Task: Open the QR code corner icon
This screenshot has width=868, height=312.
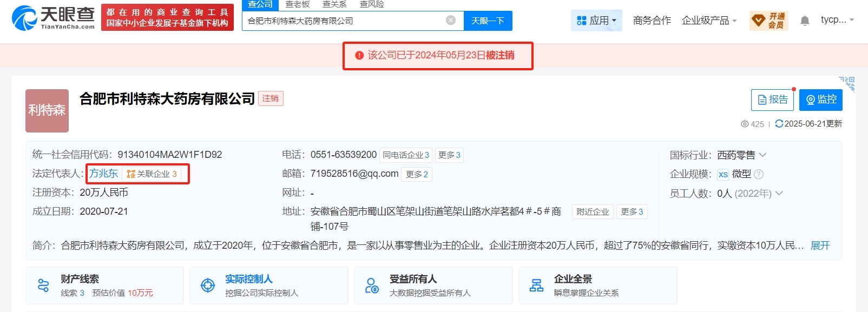Action: (x=847, y=84)
